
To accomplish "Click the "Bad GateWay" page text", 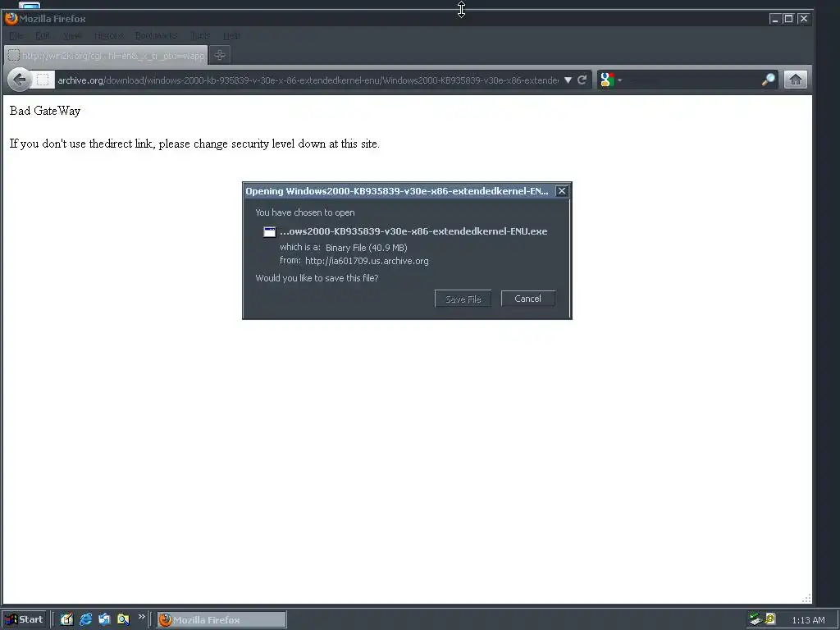I will (x=45, y=111).
